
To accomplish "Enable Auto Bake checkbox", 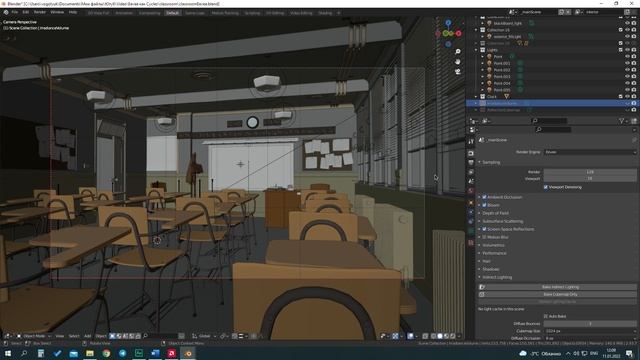I will (546, 316).
